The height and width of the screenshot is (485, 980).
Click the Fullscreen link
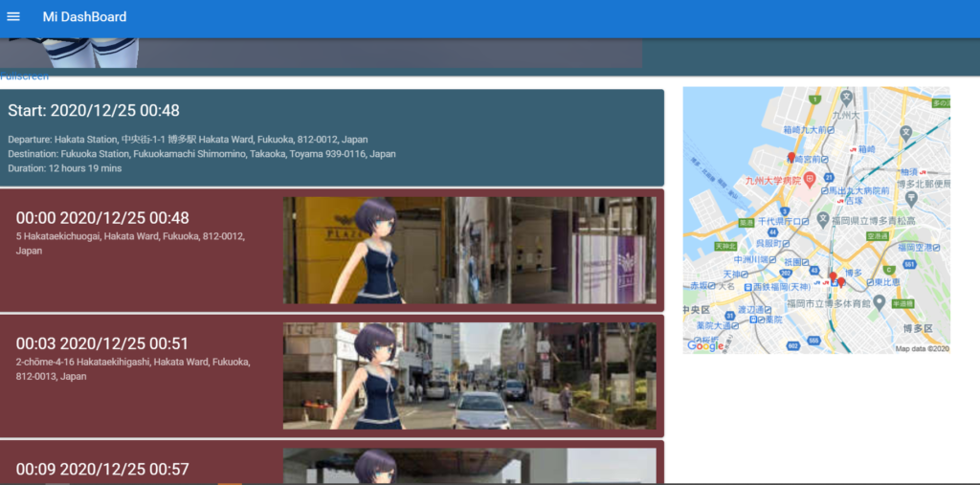(x=25, y=77)
